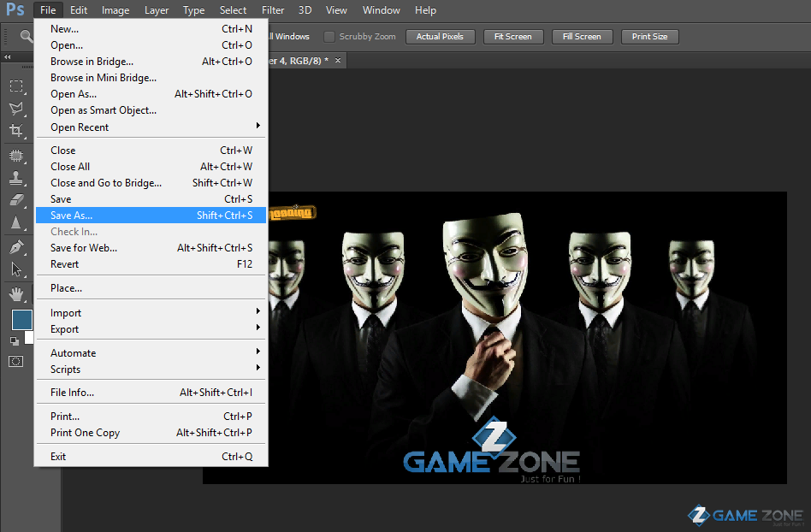Viewport: 811px width, 532px height.
Task: Choose Close in the File menu
Action: pyautogui.click(x=151, y=151)
